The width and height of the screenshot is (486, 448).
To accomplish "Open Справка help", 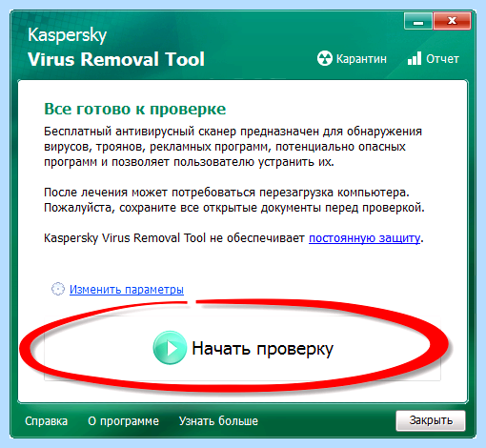I will [x=47, y=421].
